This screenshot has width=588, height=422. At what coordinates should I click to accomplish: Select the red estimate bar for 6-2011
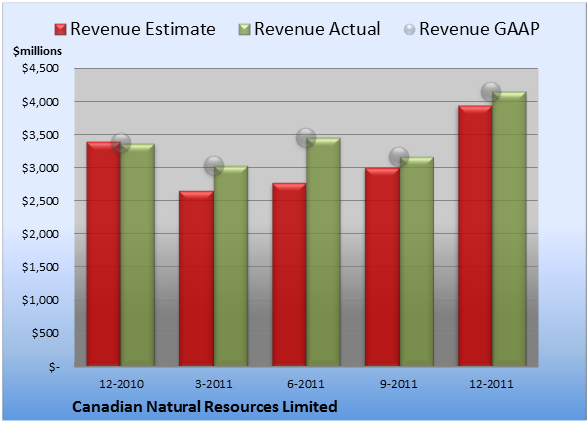tap(289, 274)
